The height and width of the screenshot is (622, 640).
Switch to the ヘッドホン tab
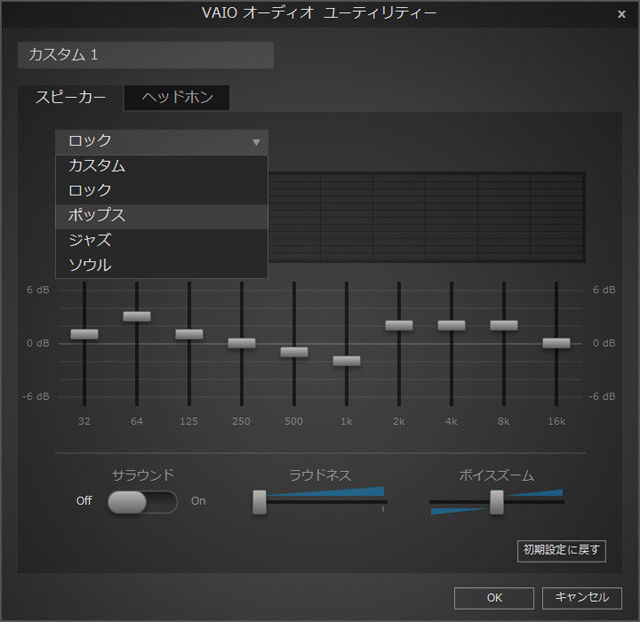pos(177,98)
